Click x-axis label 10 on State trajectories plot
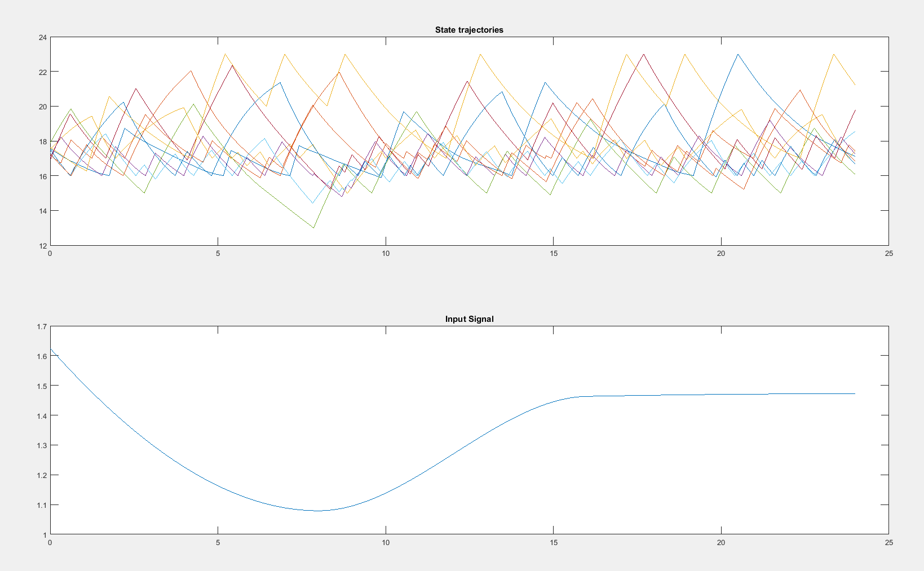Viewport: 924px width, 571px height. click(386, 254)
